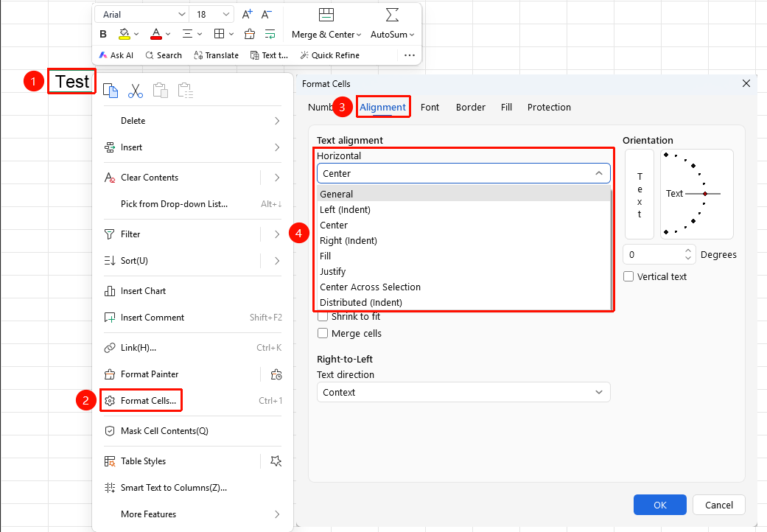The height and width of the screenshot is (532, 767).
Task: Click the AutoSum sigma icon
Action: click(392, 15)
